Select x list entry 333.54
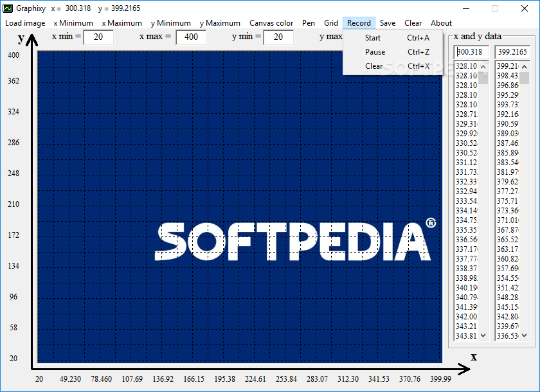Image resolution: width=540 pixels, height=392 pixels. [467, 201]
